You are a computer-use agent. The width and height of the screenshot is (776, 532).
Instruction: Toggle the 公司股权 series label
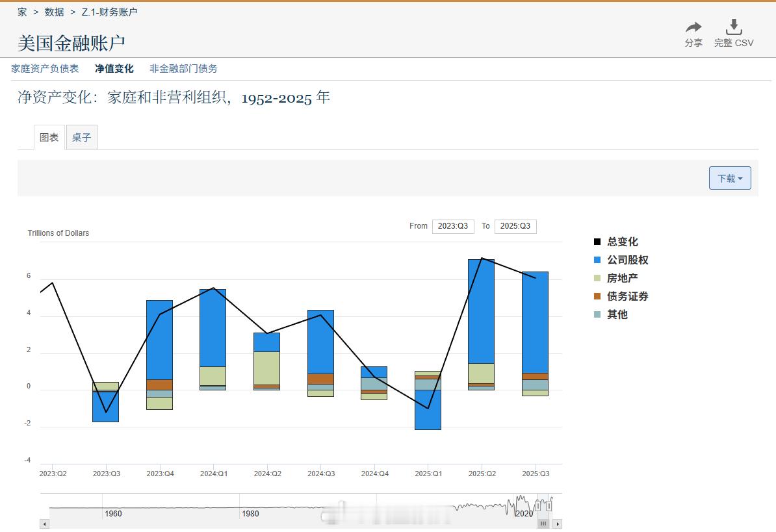[x=627, y=260]
